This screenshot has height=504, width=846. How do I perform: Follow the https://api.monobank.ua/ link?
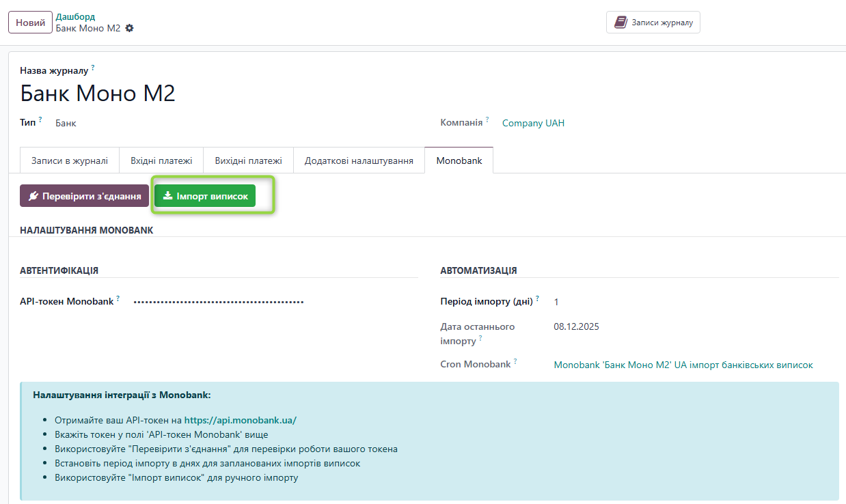point(240,420)
